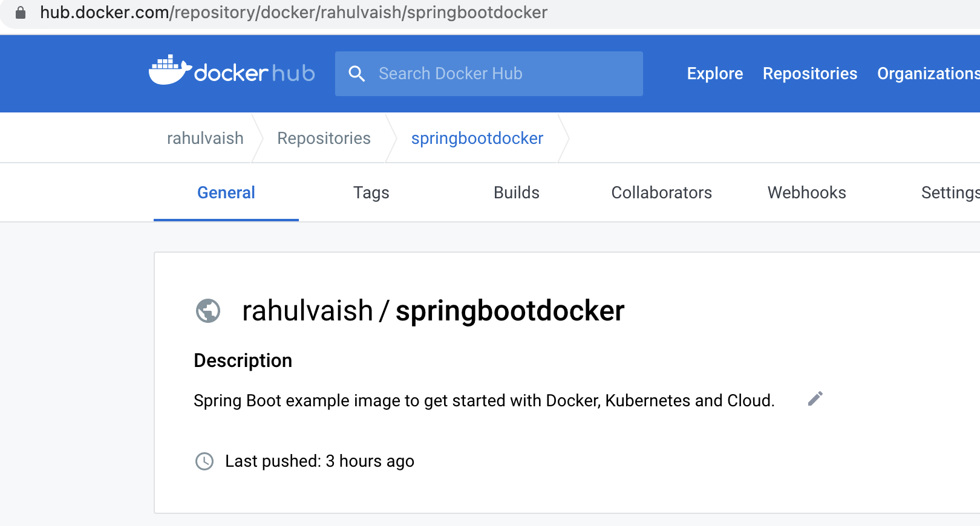Screen dimensions: 980x526
Task: Click the pencil edit description icon
Action: click(x=815, y=398)
